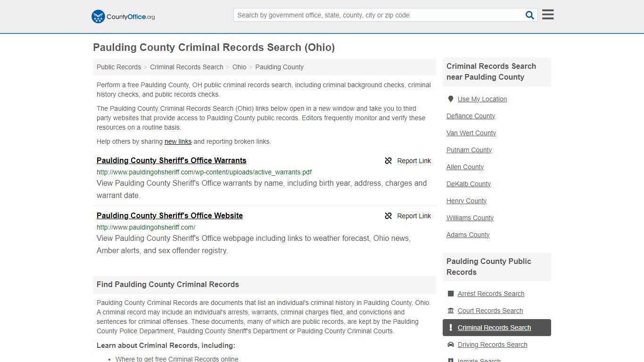The width and height of the screenshot is (644, 362).
Task: Click the Use My Location pin icon
Action: coord(451,99)
